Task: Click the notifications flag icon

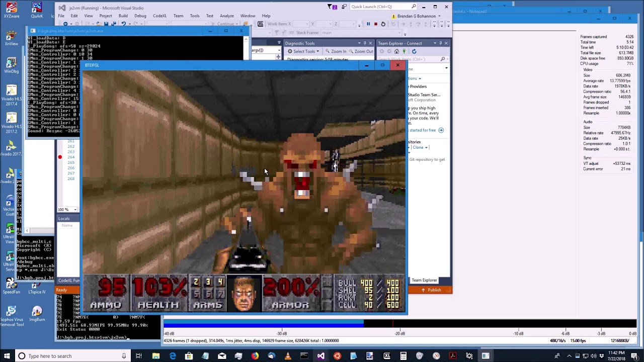Action: [331, 7]
